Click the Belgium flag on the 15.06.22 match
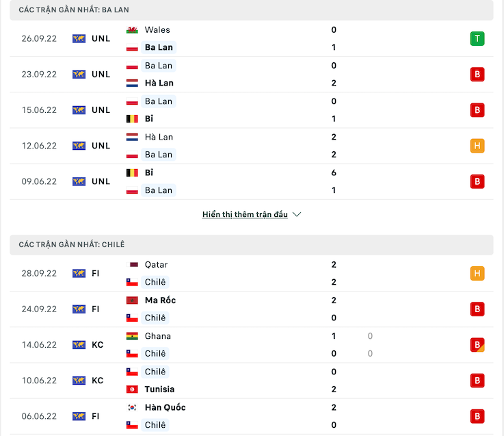 133,119
